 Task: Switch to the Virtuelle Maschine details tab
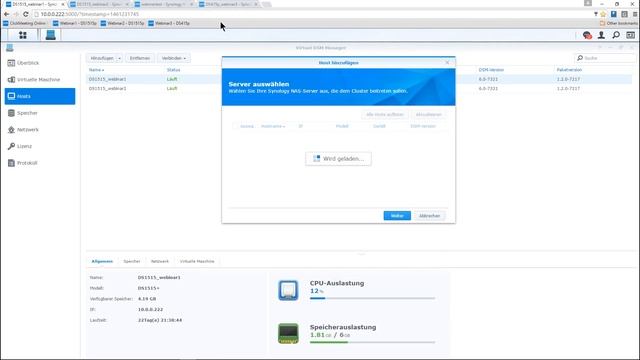pos(197,261)
